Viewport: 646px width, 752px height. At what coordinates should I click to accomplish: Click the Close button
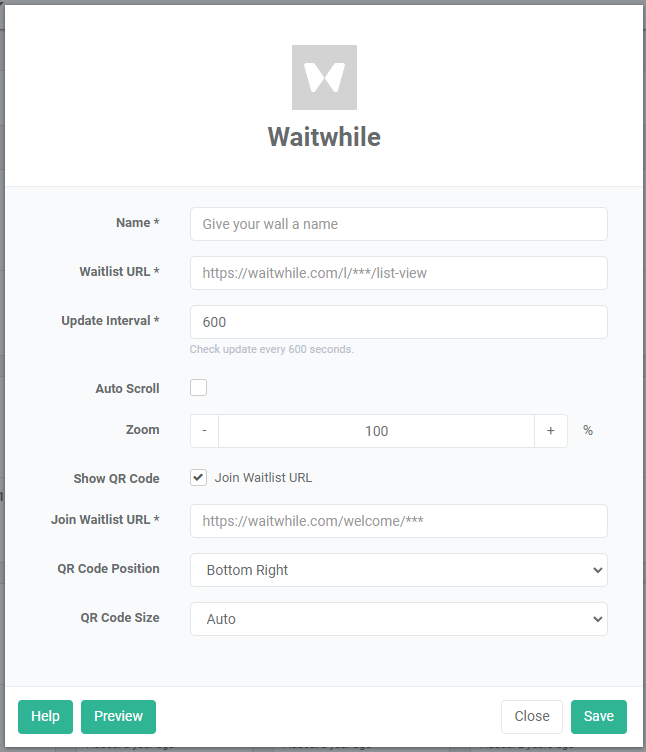(532, 717)
